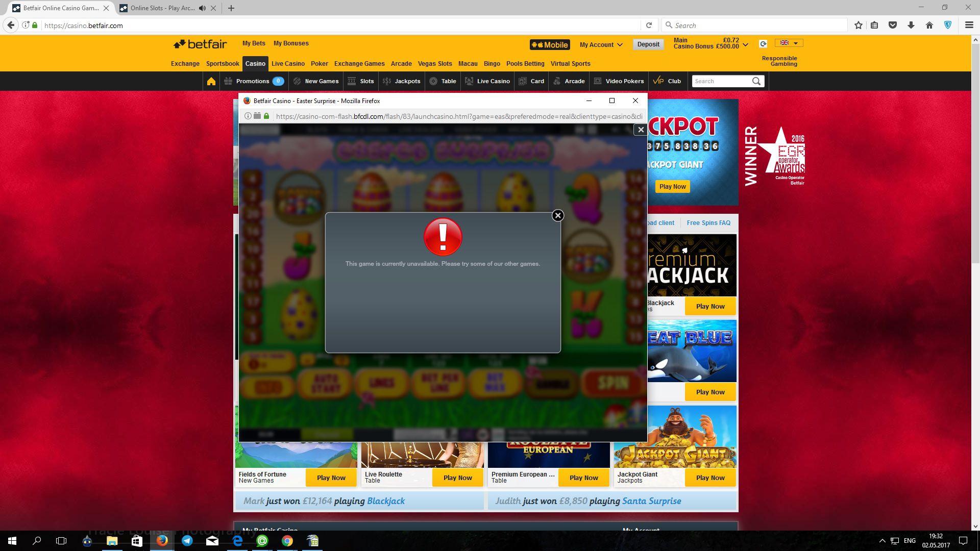Switch to the Pools Betting tab

click(525, 64)
